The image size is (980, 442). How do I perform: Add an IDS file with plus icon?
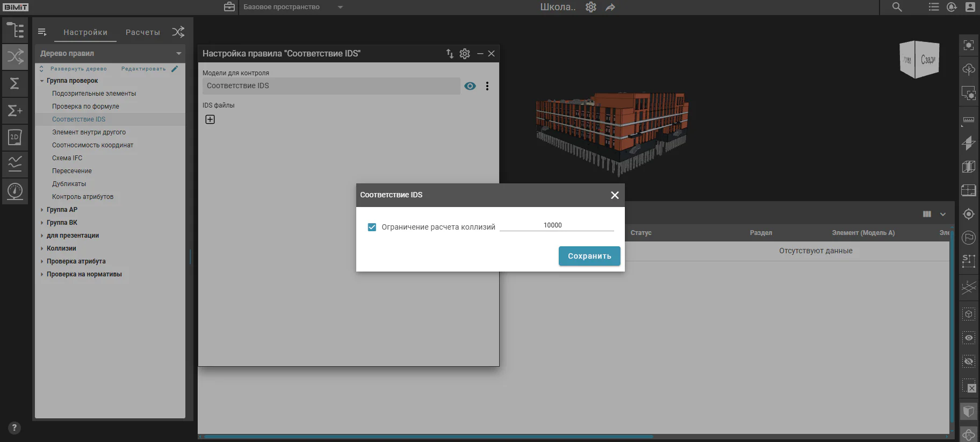coord(210,119)
